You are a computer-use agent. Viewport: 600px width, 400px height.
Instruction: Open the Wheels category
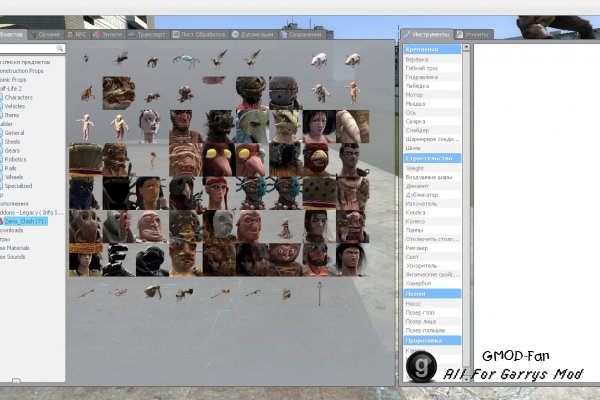pyautogui.click(x=14, y=177)
